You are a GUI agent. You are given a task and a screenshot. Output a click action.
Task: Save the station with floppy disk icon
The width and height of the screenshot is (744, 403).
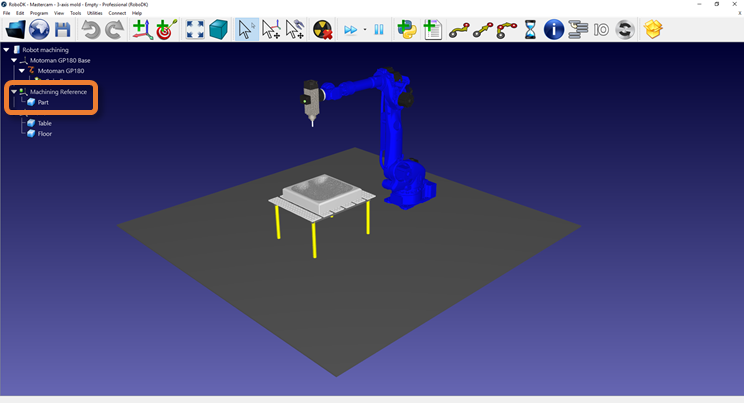(62, 30)
